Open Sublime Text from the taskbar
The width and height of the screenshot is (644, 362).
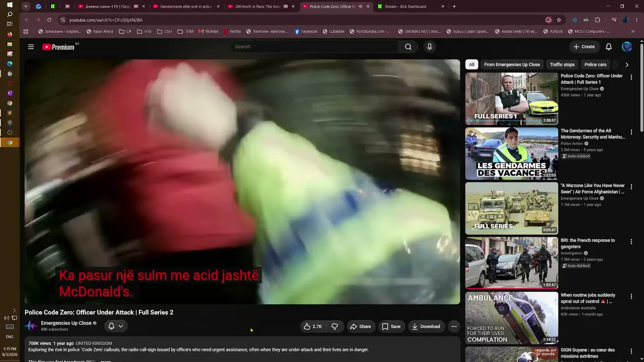(10, 113)
